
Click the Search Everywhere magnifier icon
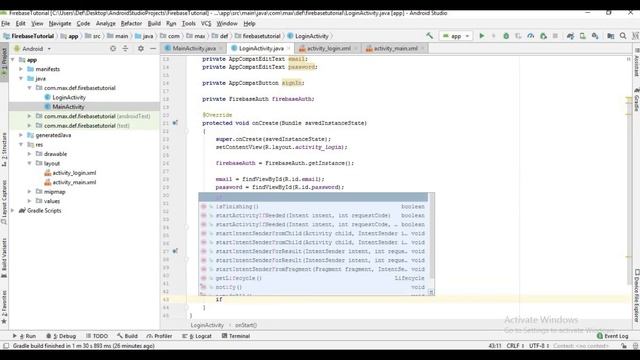623,36
